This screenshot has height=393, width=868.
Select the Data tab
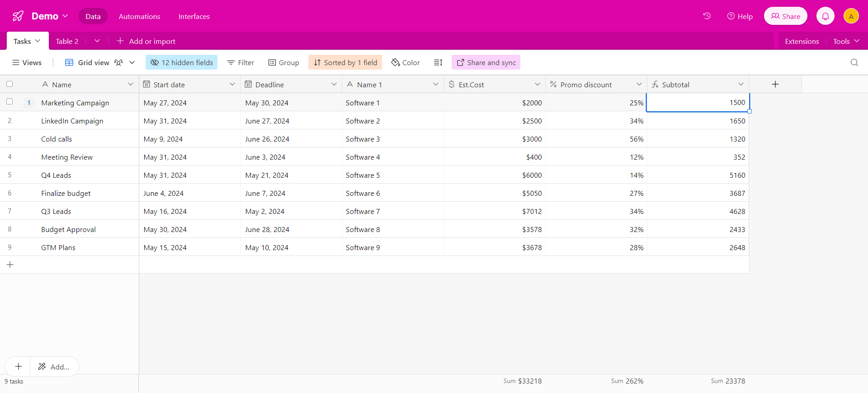93,16
